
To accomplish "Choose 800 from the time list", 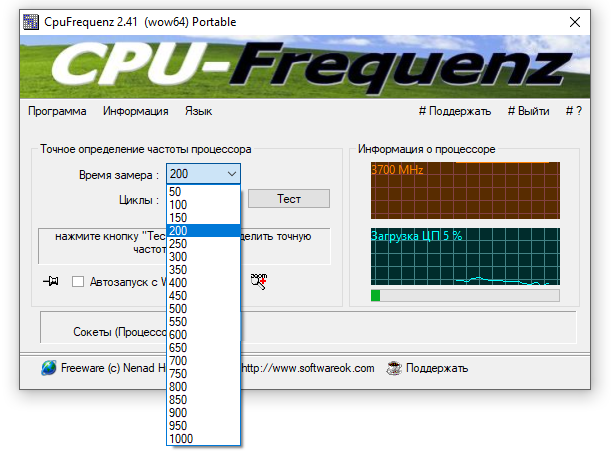I will point(203,387).
